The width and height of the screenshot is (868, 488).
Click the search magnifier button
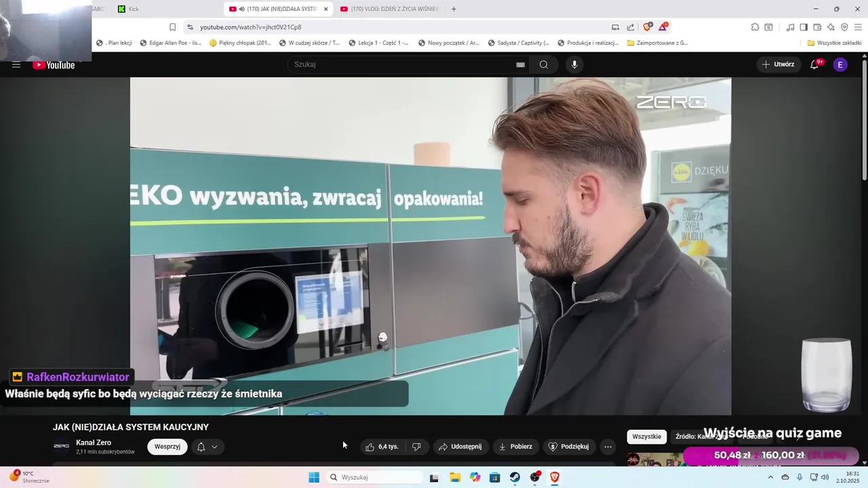tap(543, 64)
